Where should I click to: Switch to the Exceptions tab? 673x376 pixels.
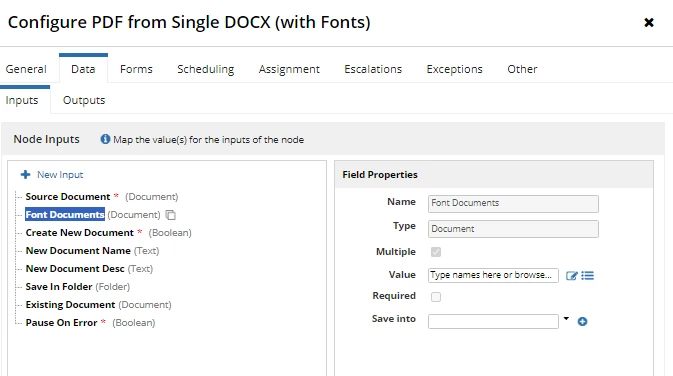pos(455,69)
